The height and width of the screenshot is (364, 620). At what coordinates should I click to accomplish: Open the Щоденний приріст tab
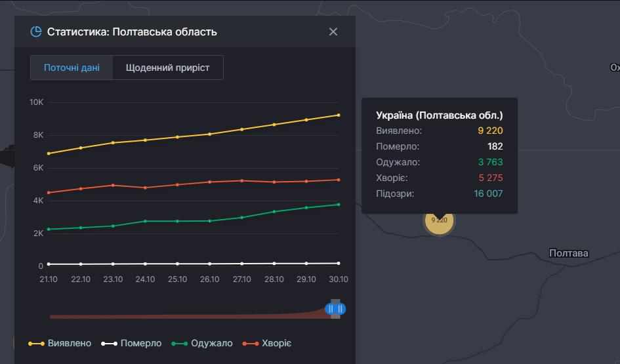coord(168,68)
